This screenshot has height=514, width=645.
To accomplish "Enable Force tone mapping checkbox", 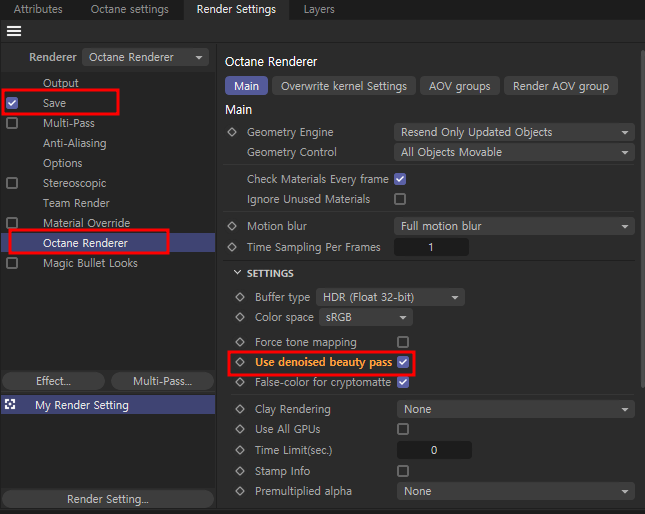I will point(403,342).
